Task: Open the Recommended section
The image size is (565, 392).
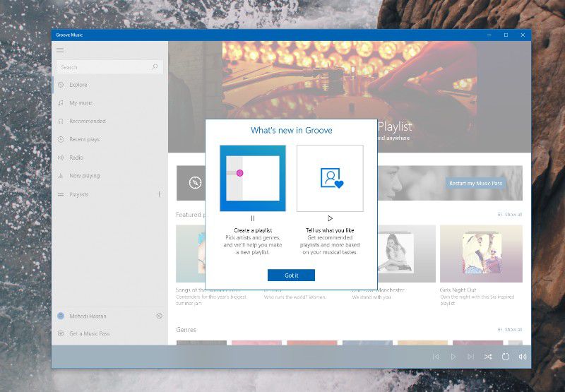Action: (110, 121)
